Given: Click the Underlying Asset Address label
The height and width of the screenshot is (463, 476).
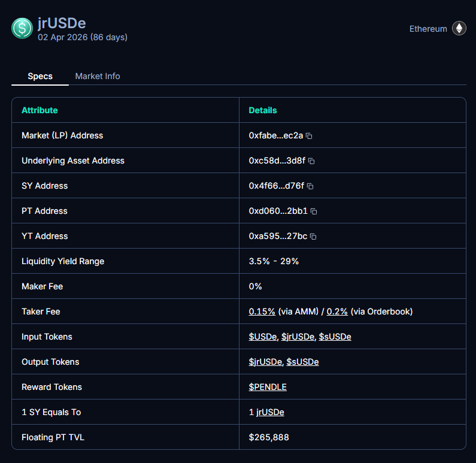Looking at the screenshot, I should tap(73, 161).
